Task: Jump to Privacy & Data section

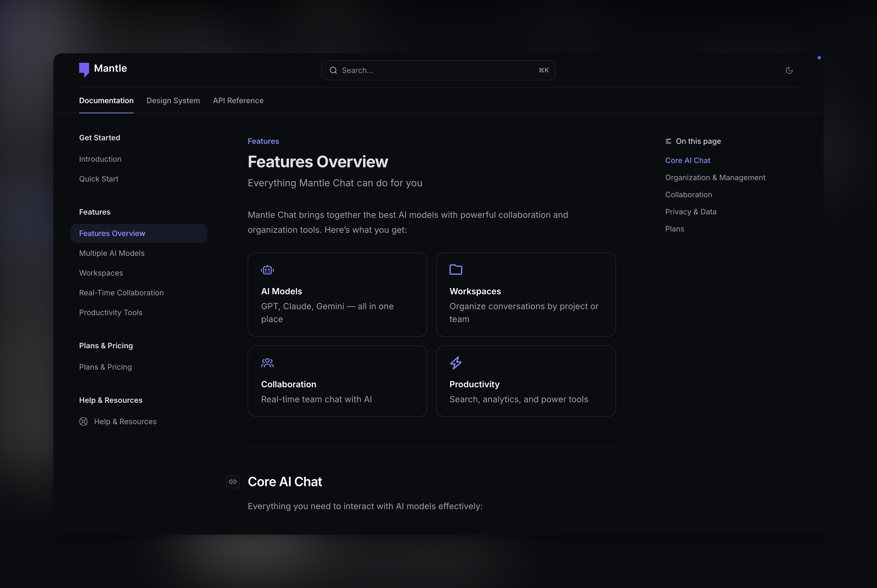Action: [691, 212]
